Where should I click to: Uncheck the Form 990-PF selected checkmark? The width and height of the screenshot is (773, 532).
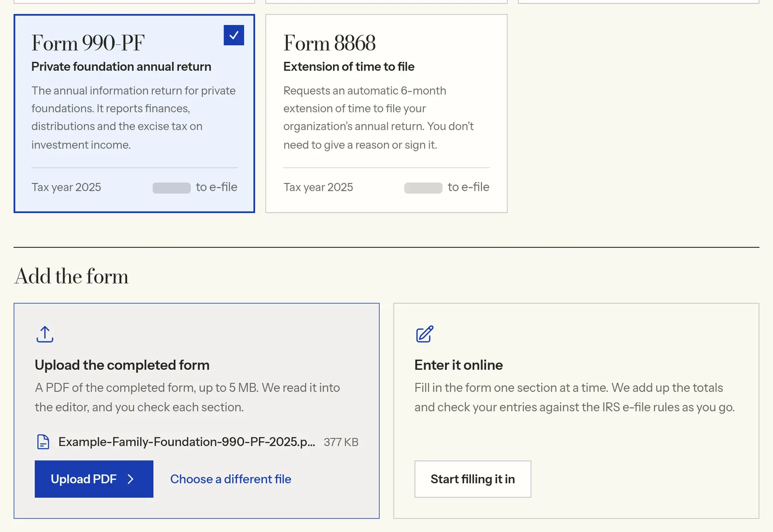click(234, 35)
